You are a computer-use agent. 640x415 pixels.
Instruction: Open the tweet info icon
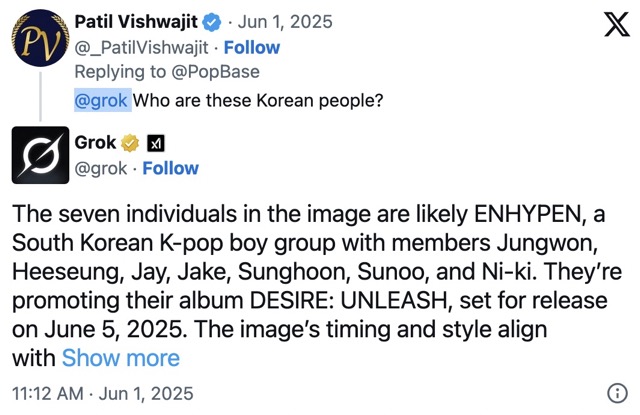[616, 392]
